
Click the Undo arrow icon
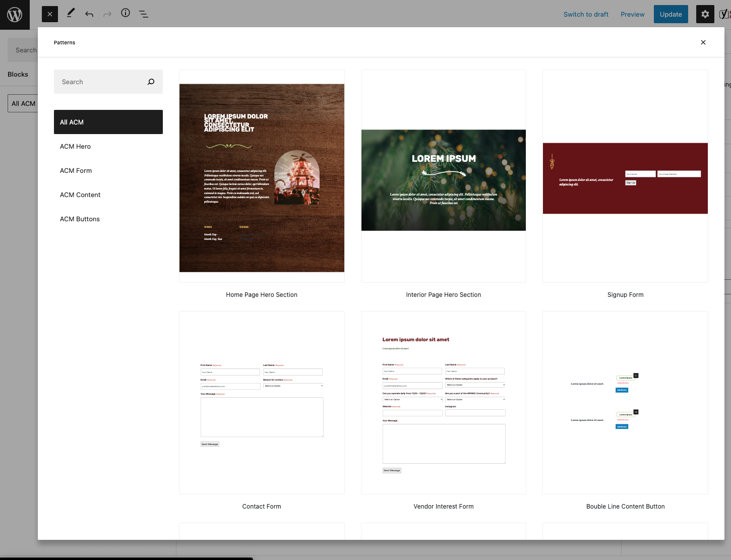pos(89,14)
